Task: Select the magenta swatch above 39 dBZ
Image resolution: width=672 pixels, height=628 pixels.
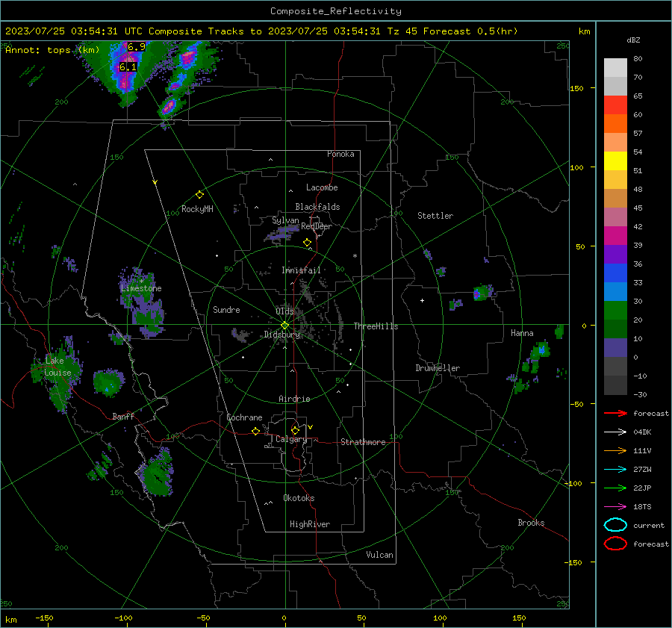Action: coord(615,235)
